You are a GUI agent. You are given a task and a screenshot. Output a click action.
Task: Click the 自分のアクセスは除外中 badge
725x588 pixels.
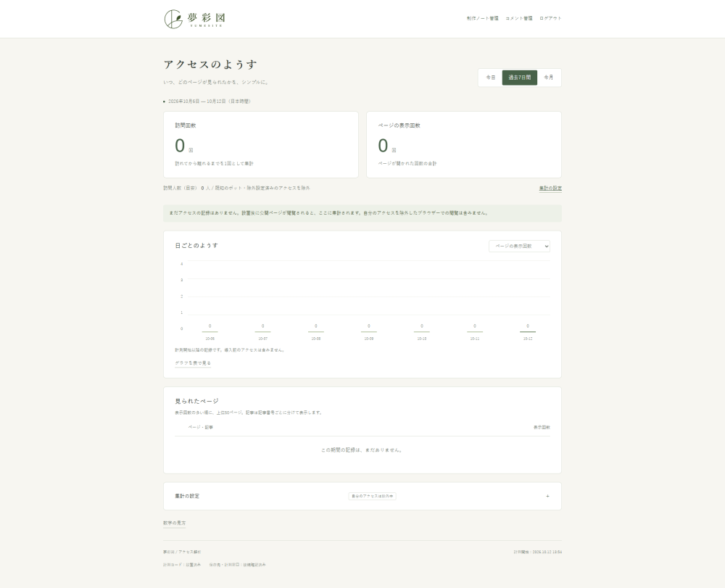[372, 496]
